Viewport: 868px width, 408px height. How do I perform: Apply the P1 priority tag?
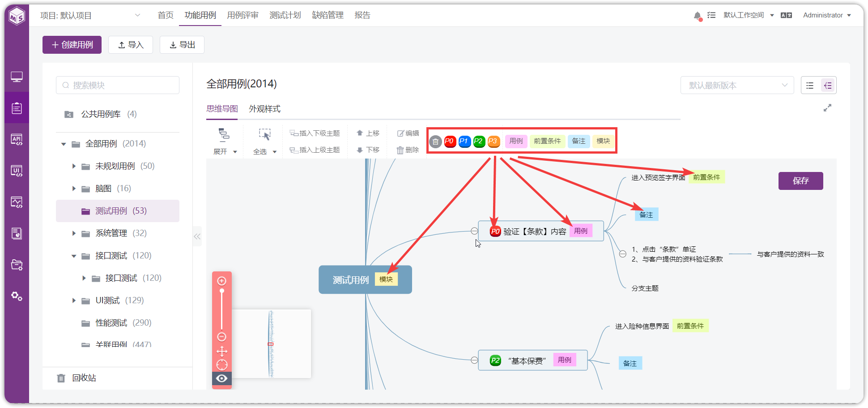(x=464, y=141)
